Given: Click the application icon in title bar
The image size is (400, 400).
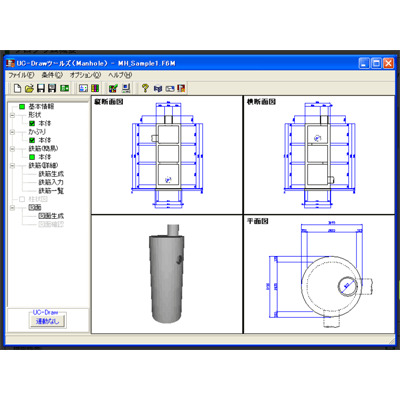Looking at the screenshot, I should point(11,63).
